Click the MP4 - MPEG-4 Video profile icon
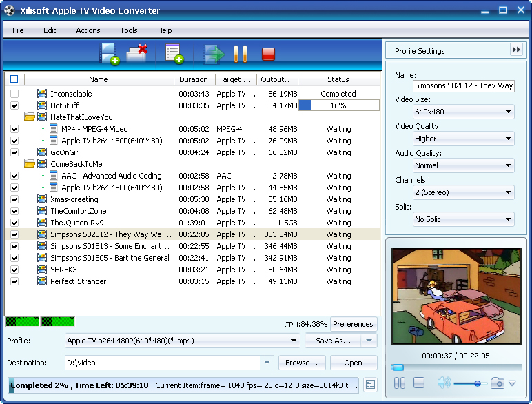 pos(53,129)
